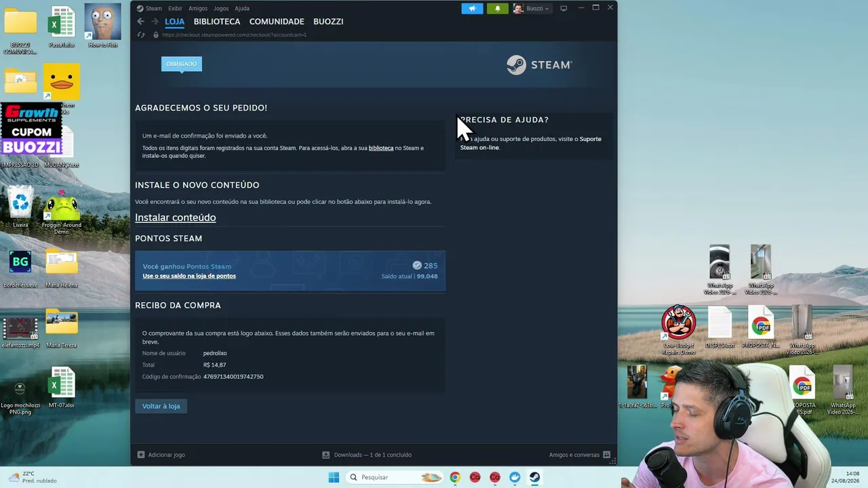Open Downloads — 1 de 1 concluído
868x488 pixels.
(x=367, y=455)
